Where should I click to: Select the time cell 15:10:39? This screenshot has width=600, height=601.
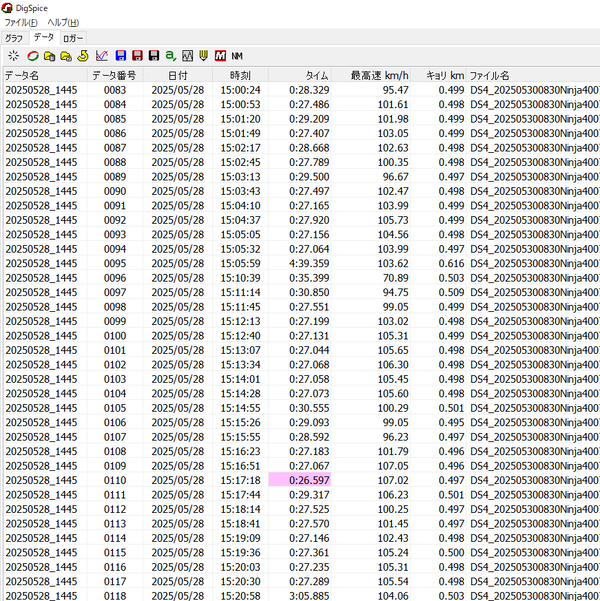240,278
